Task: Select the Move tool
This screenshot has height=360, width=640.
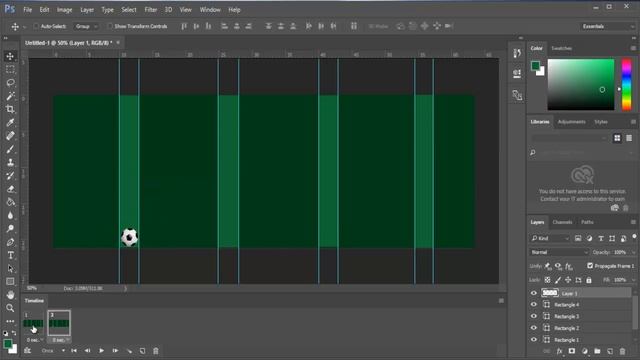Action: (10, 56)
